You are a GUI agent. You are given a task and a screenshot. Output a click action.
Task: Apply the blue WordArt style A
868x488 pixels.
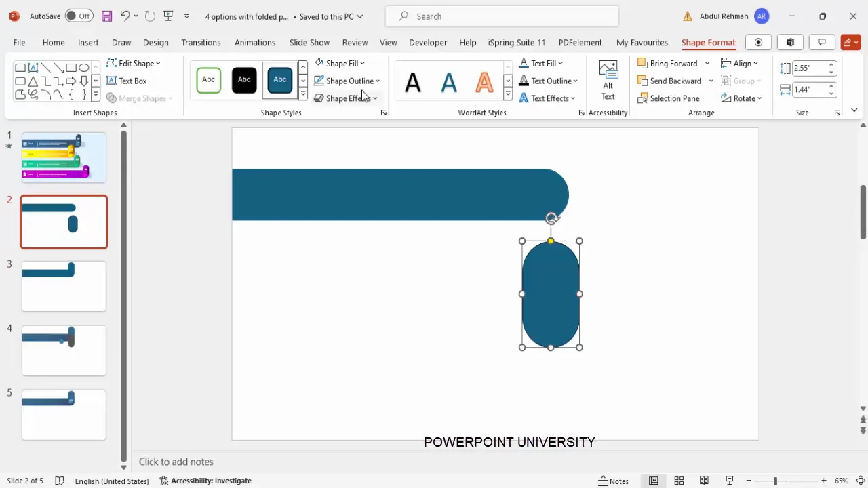[449, 82]
